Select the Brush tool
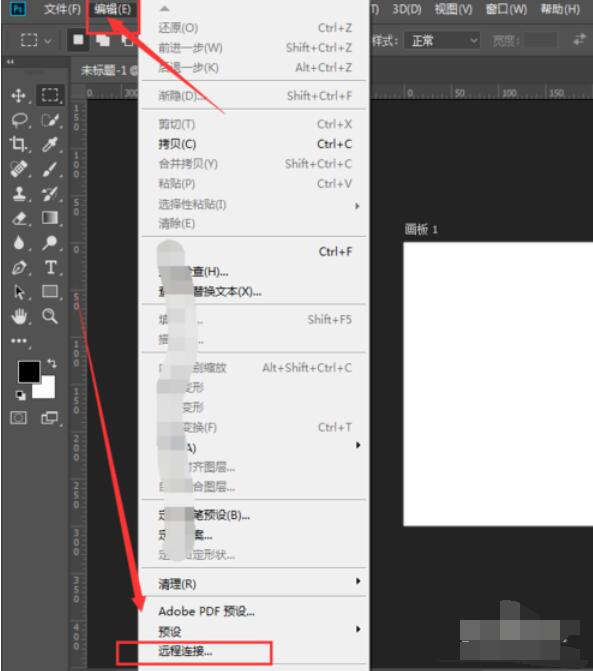This screenshot has width=593, height=671. (50, 169)
